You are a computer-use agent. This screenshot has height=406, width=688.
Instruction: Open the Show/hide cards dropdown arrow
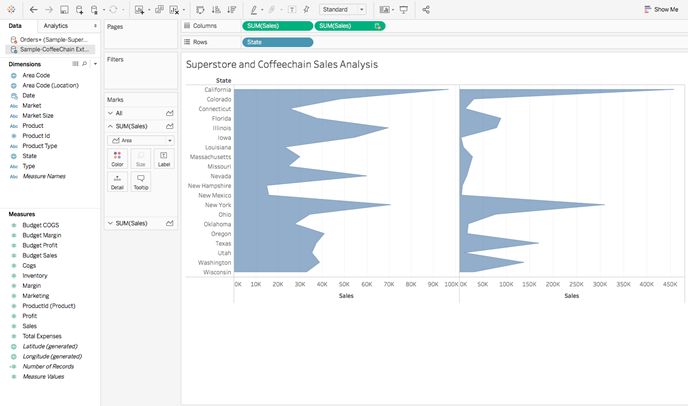pos(393,10)
